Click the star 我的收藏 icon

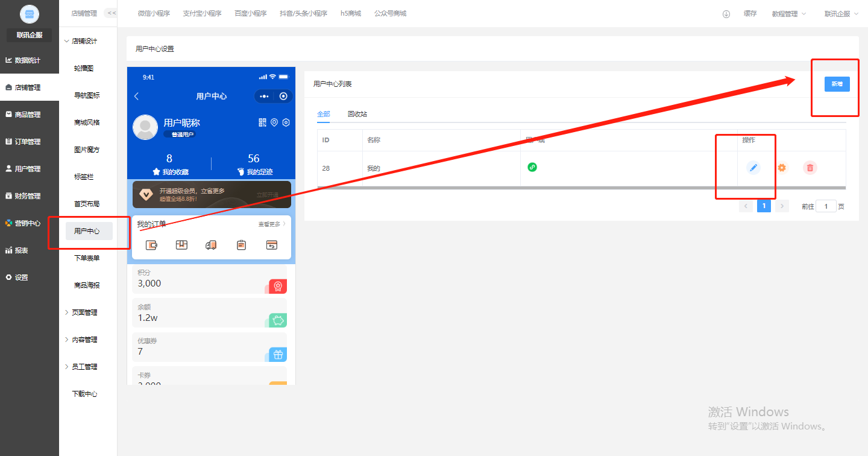tap(156, 172)
